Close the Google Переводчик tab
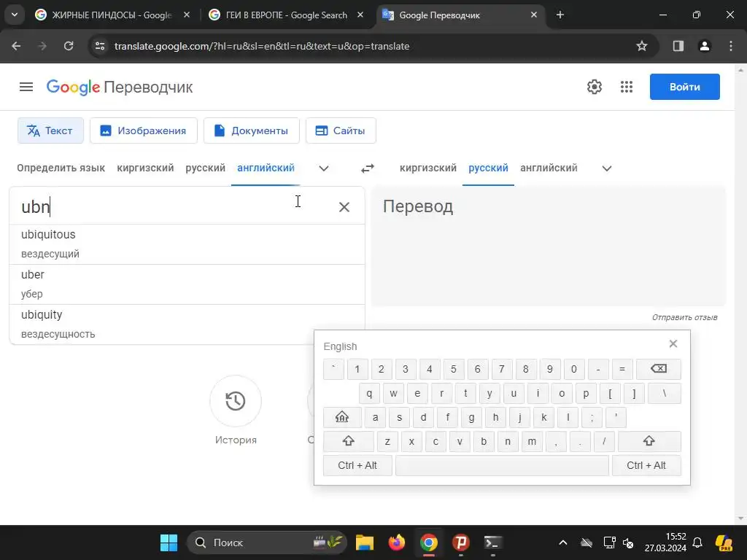This screenshot has width=747, height=560. tap(533, 15)
